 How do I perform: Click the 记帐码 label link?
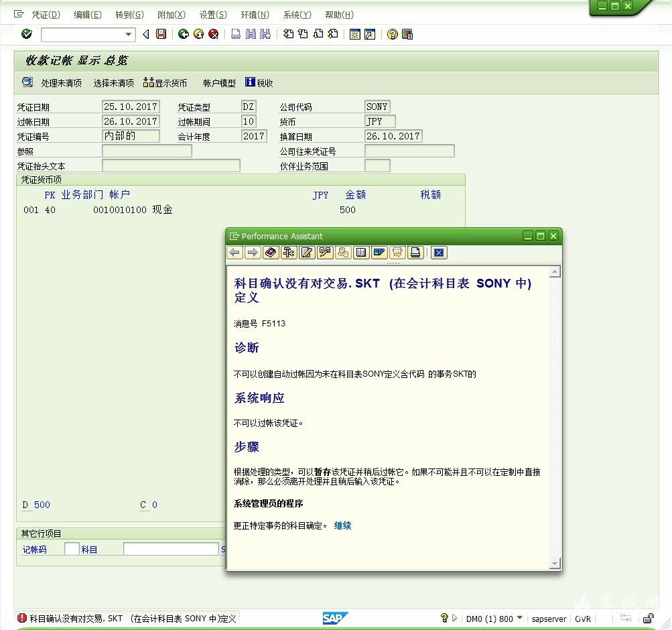(x=34, y=550)
